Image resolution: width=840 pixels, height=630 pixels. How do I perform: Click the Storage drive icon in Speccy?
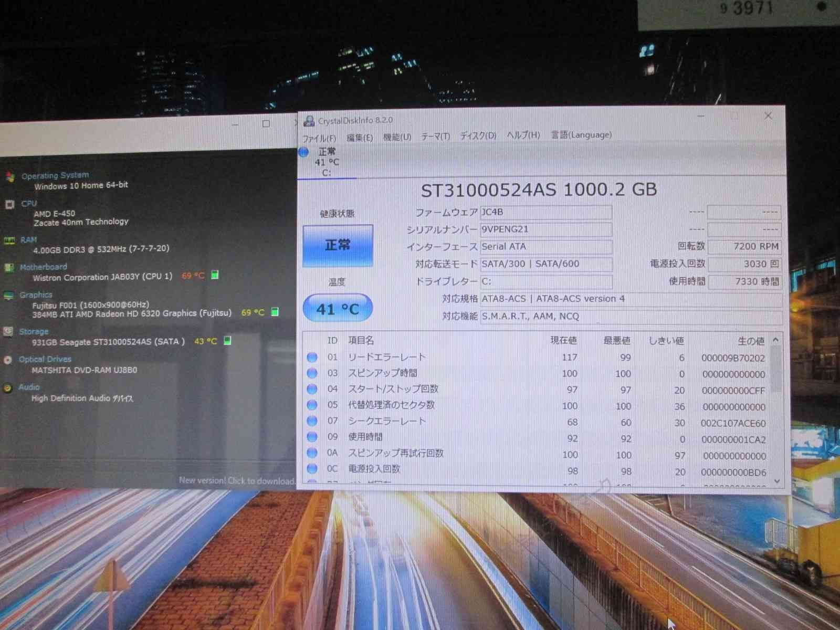pyautogui.click(x=8, y=332)
